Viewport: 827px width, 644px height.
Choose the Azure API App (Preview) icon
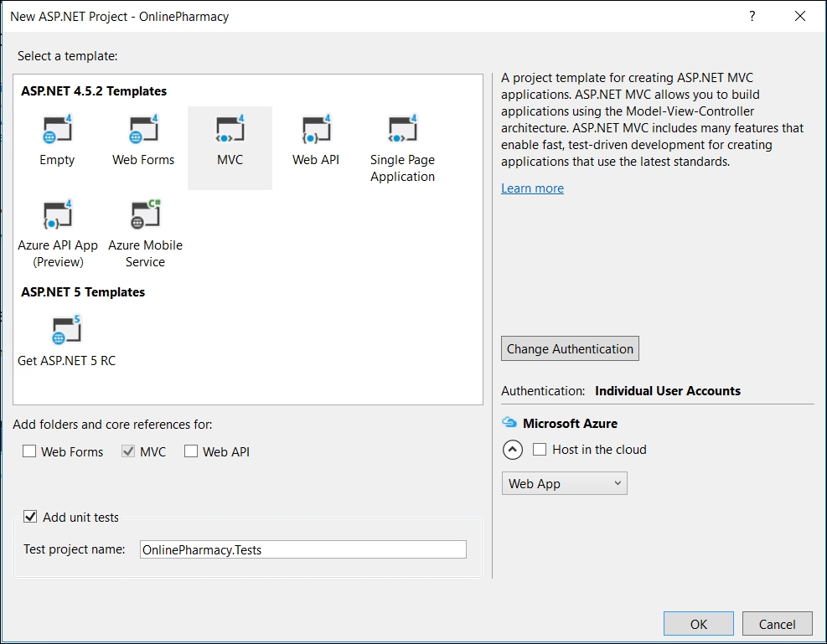click(x=58, y=214)
